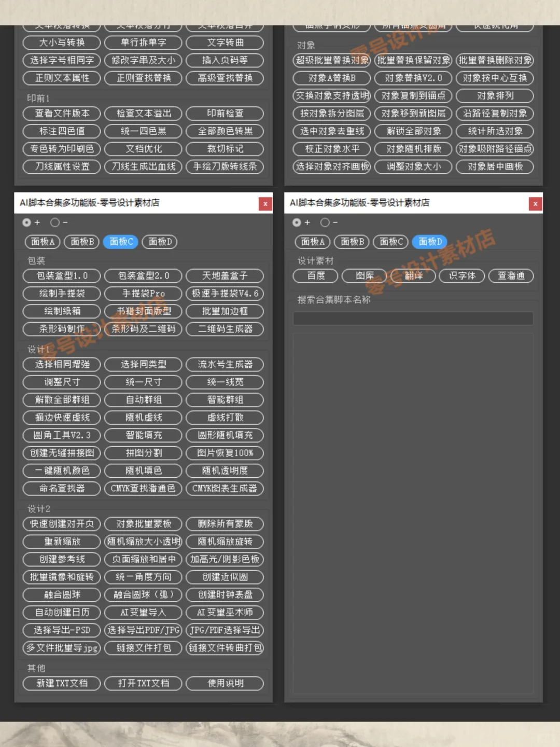Open 面板C tab in bottom-right window

(x=391, y=242)
